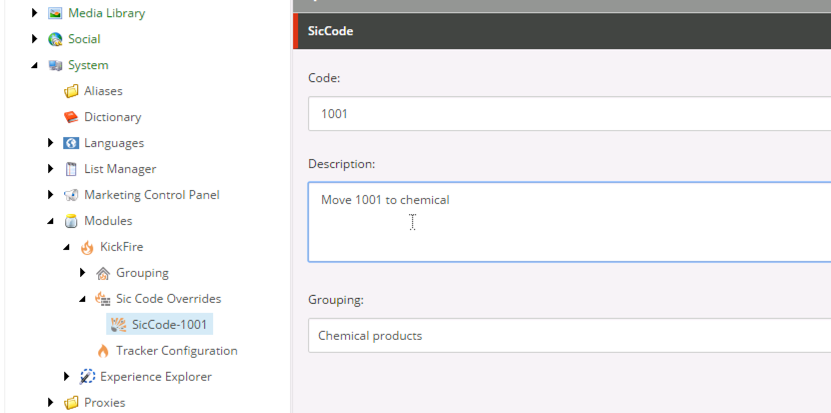831x413 pixels.
Task: Expand the Languages tree node
Action: [x=51, y=143]
